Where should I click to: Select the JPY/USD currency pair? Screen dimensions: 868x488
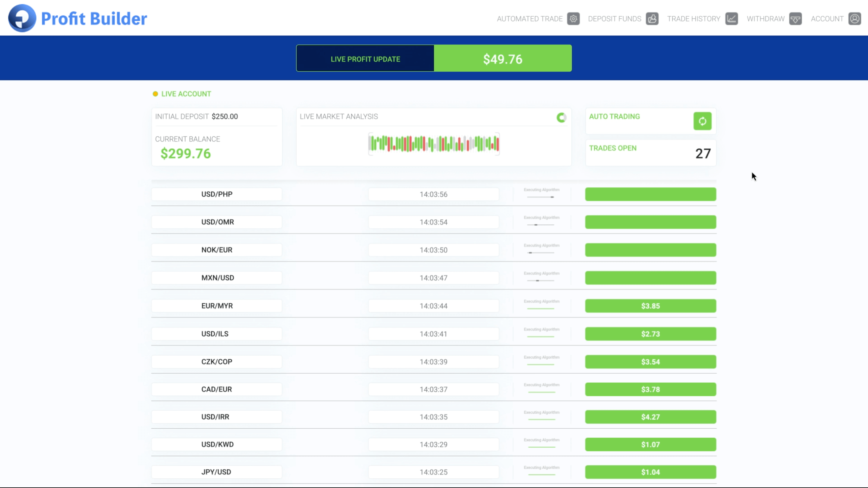pos(217,473)
